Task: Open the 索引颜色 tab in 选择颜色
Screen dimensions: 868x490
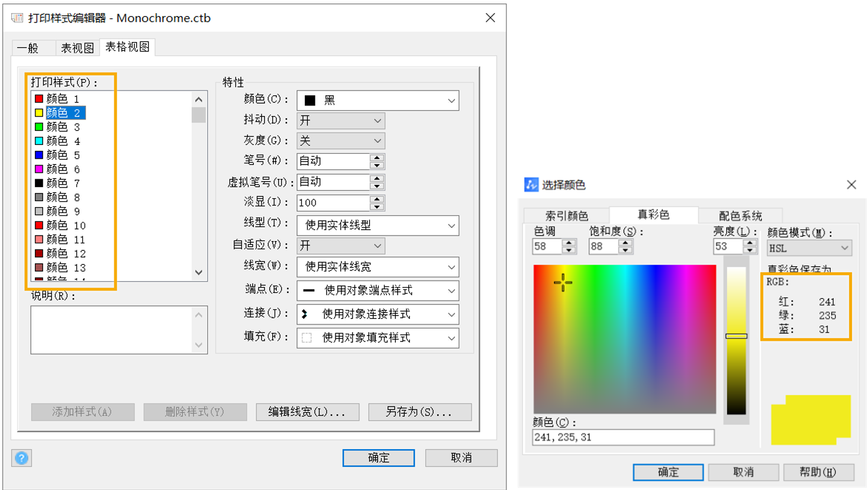Action: tap(567, 215)
